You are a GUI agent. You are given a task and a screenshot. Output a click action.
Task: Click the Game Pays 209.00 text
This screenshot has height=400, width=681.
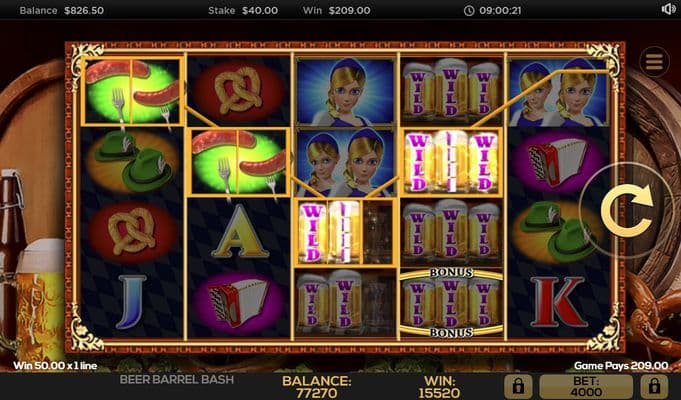[x=621, y=366]
